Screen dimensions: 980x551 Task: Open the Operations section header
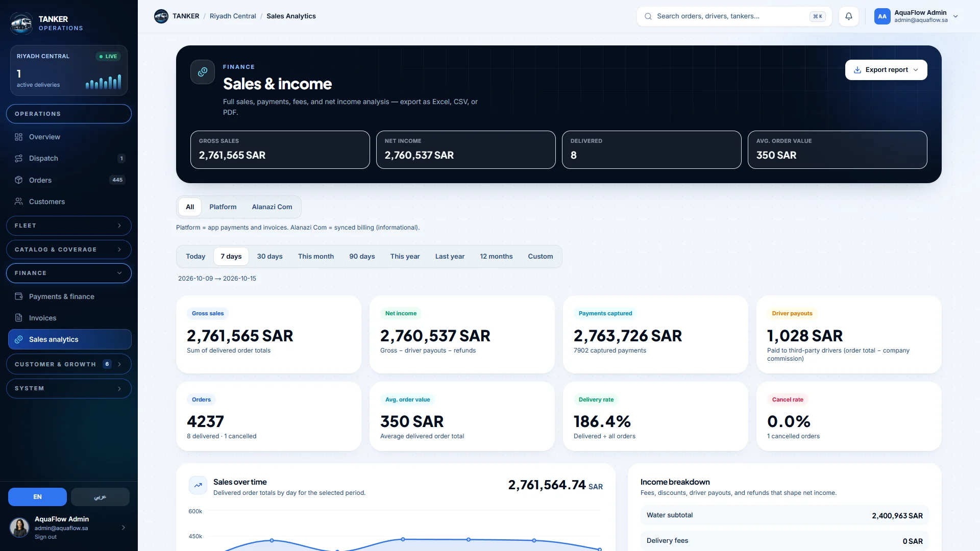[69, 114]
